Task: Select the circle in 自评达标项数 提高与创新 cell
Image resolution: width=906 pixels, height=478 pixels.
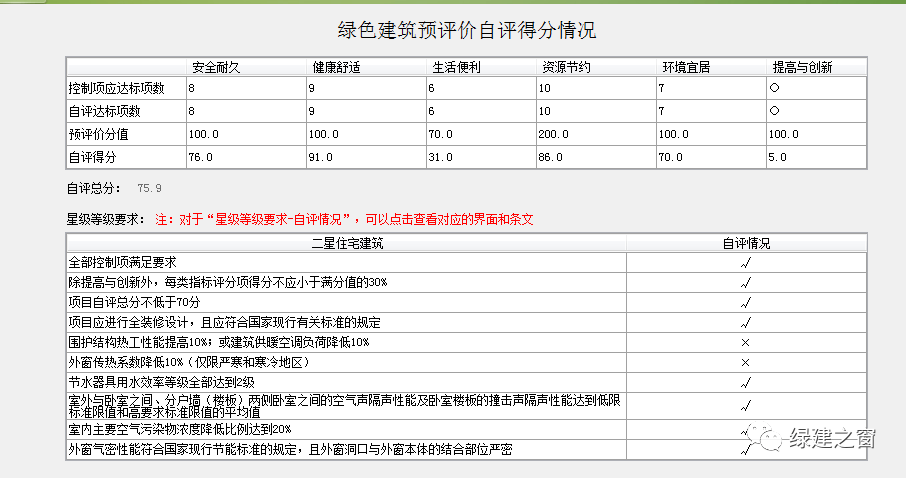Action: (x=774, y=110)
